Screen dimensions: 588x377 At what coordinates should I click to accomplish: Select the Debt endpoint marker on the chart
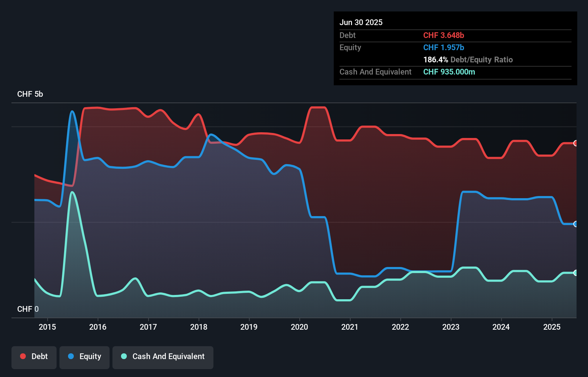tap(575, 143)
